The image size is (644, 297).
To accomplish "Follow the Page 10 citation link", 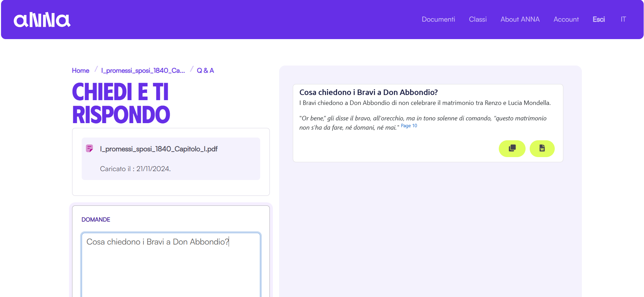I will point(409,126).
